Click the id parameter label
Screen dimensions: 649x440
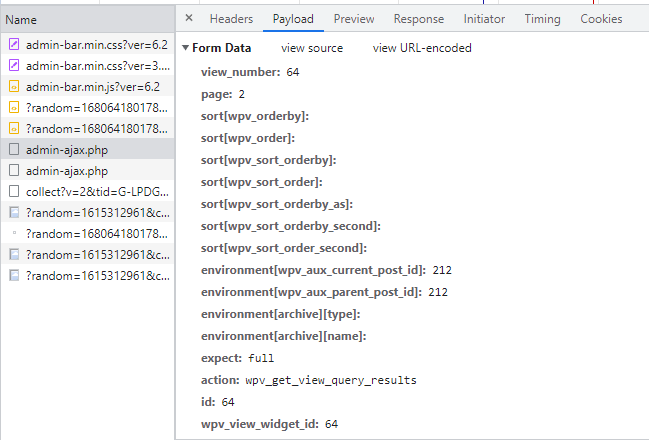click(x=208, y=402)
